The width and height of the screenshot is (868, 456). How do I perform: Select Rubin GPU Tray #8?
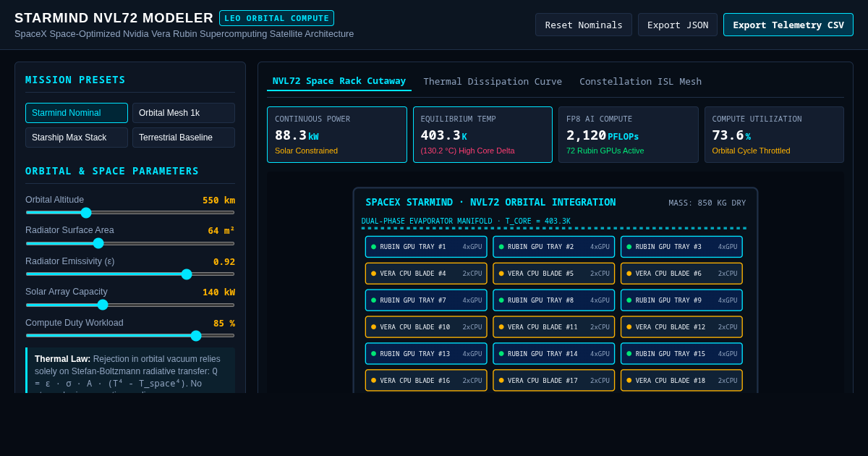[554, 300]
